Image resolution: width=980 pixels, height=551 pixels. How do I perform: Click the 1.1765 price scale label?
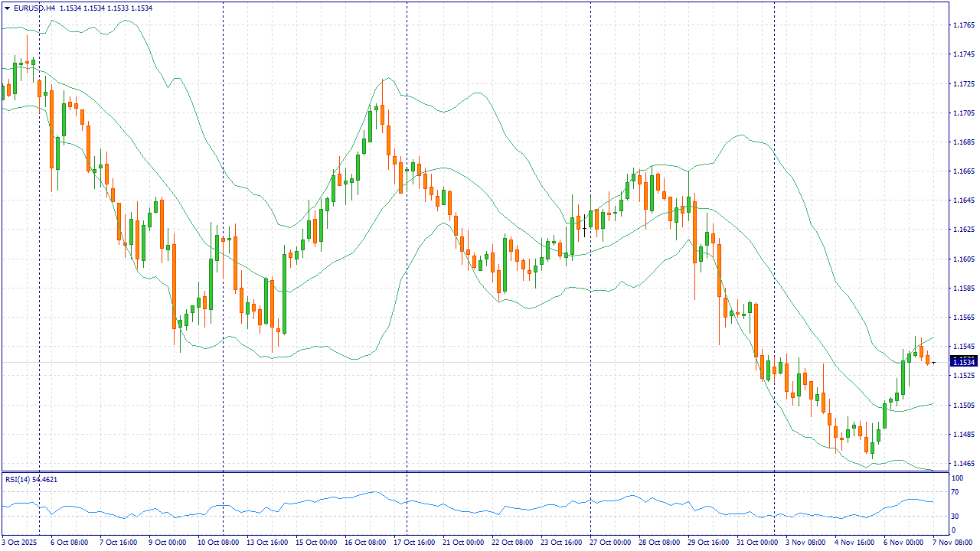[x=964, y=25]
